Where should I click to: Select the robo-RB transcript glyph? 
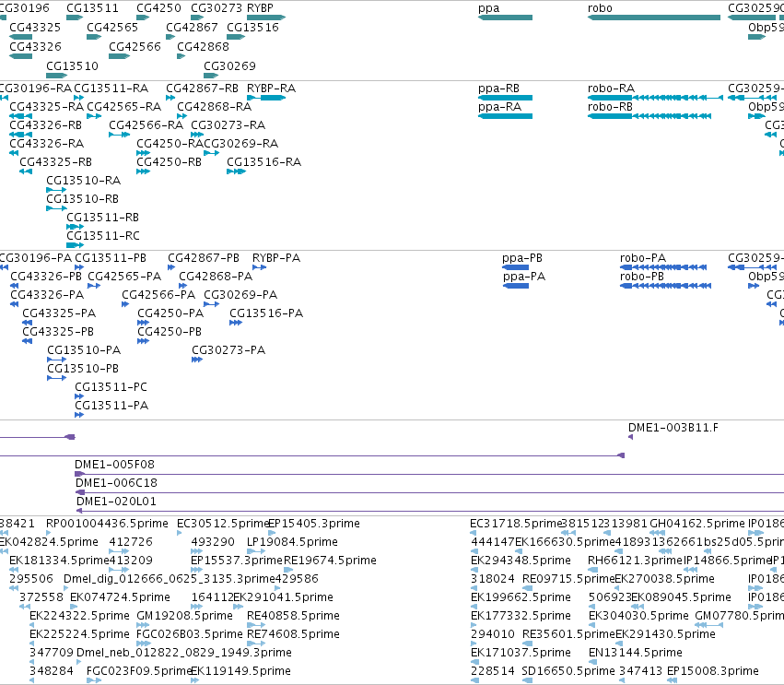649,116
